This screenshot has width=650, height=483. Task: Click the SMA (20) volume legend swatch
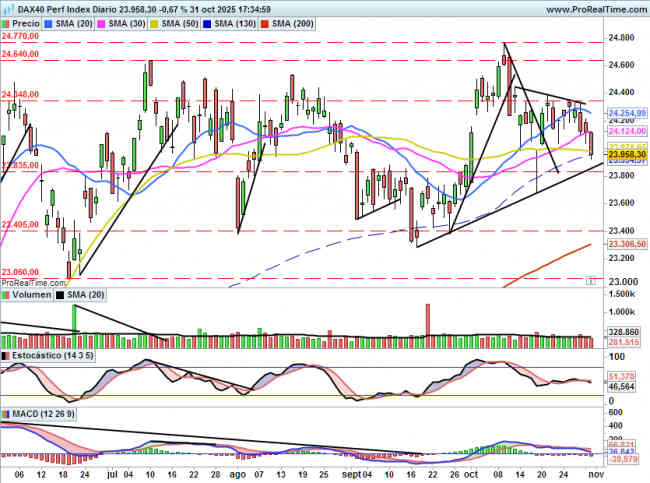point(59,295)
